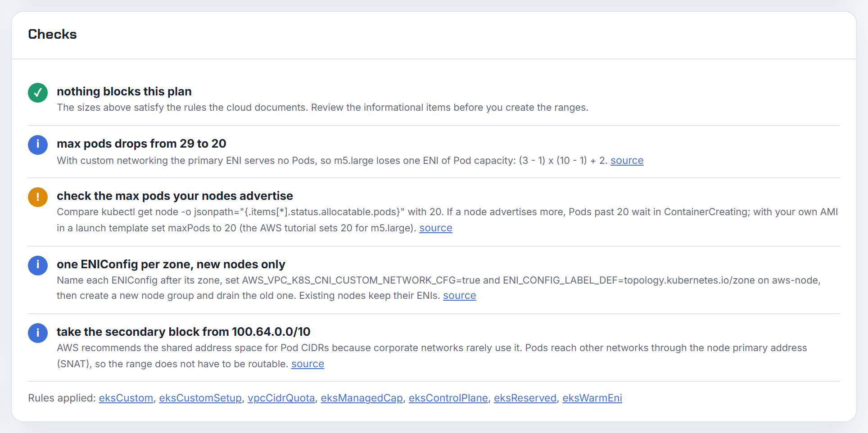Open the vpcCidrQuota rule link
The image size is (868, 433).
pos(281,398)
